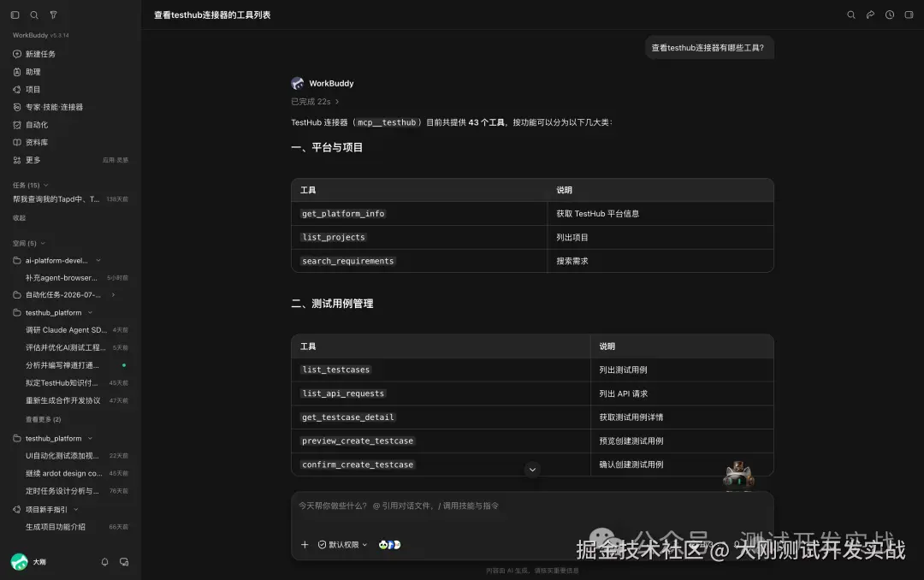The image size is (924, 580).
Task: Click 应用·灵感 label beside 更多
Action: pos(115,160)
